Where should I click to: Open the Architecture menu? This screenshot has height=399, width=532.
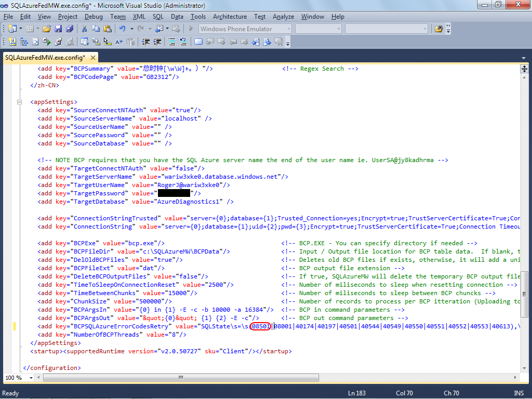point(230,17)
